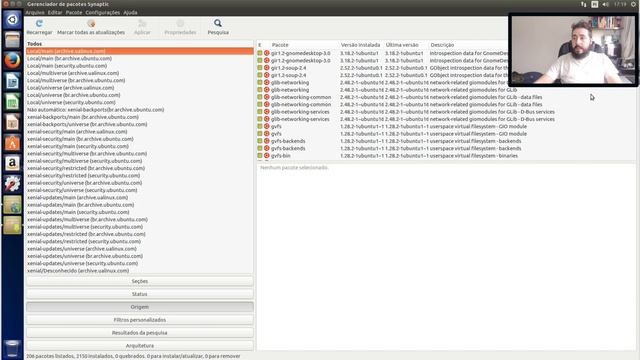This screenshot has width=640, height=360.
Task: Open the Editar menu
Action: 55,12
